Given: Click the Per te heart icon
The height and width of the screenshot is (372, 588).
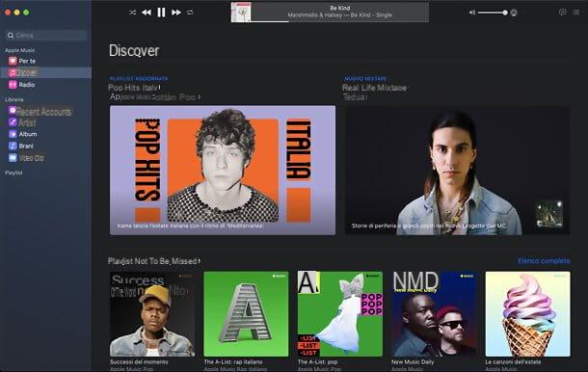Looking at the screenshot, I should coord(13,61).
